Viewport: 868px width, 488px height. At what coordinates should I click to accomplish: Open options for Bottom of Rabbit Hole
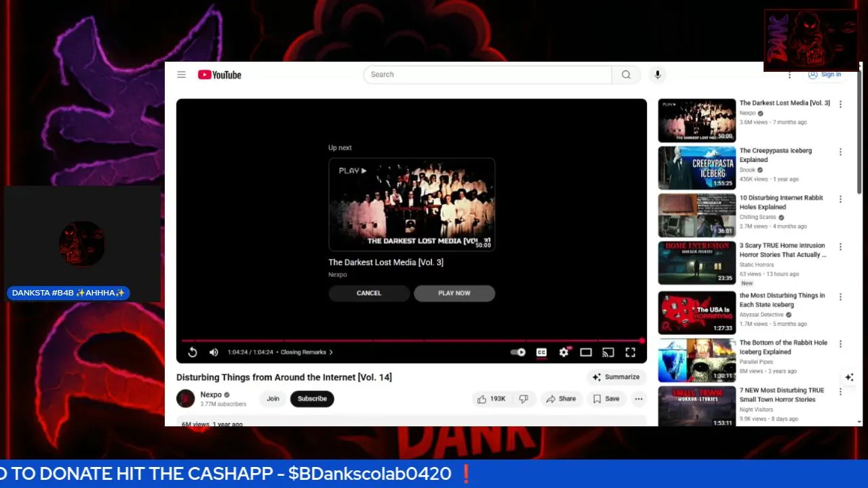[840, 344]
